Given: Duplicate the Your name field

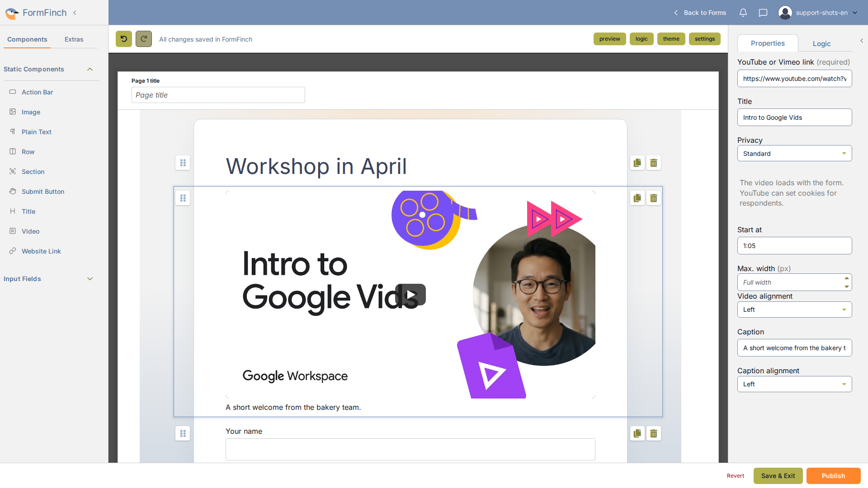Looking at the screenshot, I should (x=637, y=433).
